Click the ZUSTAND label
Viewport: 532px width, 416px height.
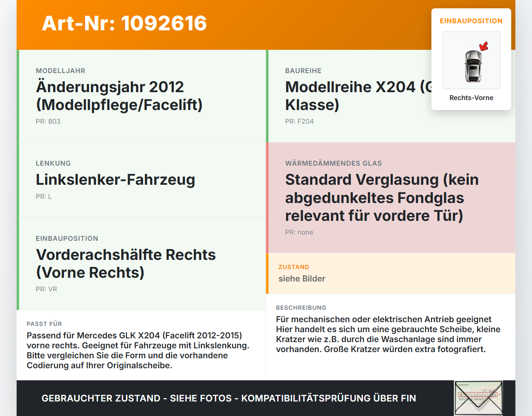pos(294,267)
